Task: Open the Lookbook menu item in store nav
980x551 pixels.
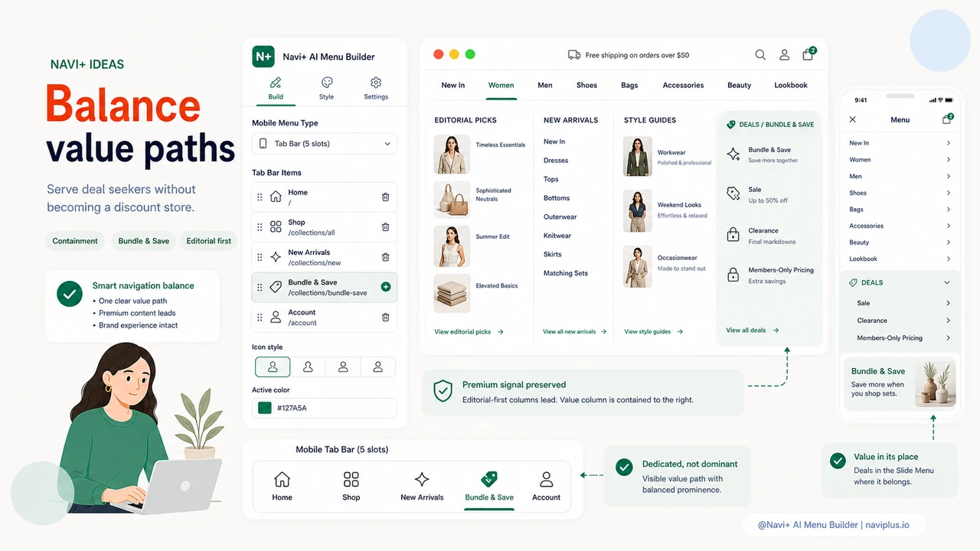Action: [791, 85]
